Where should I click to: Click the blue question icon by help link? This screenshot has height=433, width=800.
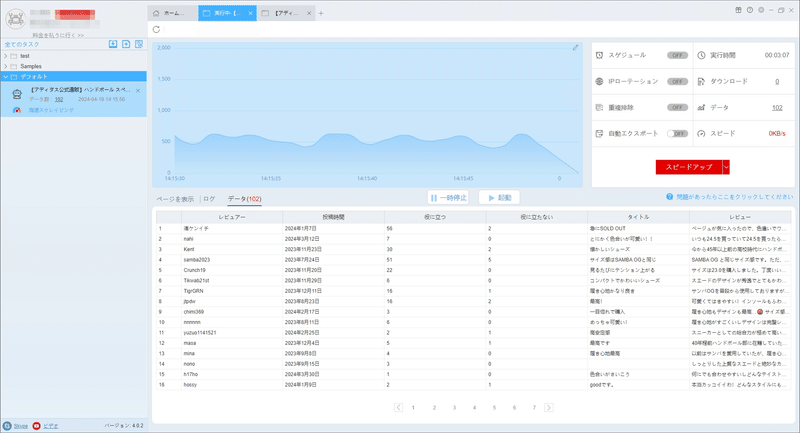[669, 197]
